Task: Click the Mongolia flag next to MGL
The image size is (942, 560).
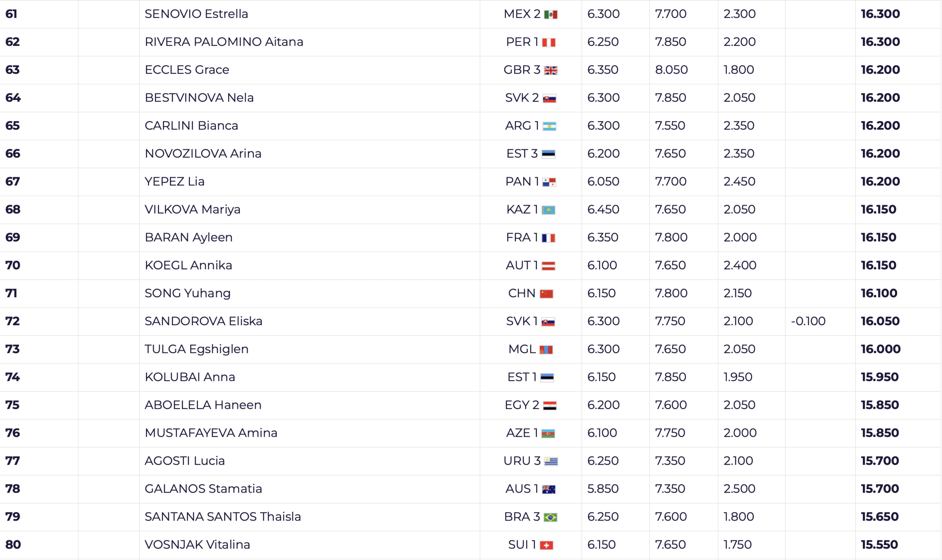Action: pos(546,350)
